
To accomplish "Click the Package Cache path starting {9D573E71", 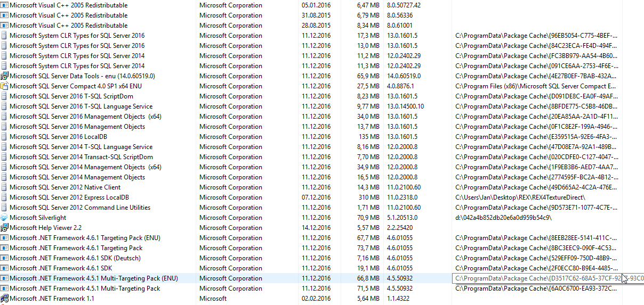I will (537, 208).
